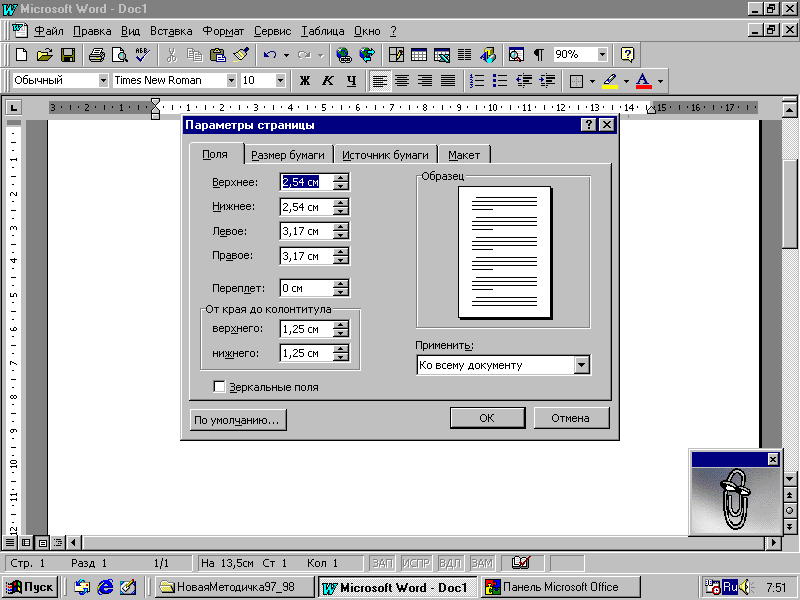Open the Document Map
Screen dimensions: 800x600
[x=516, y=55]
